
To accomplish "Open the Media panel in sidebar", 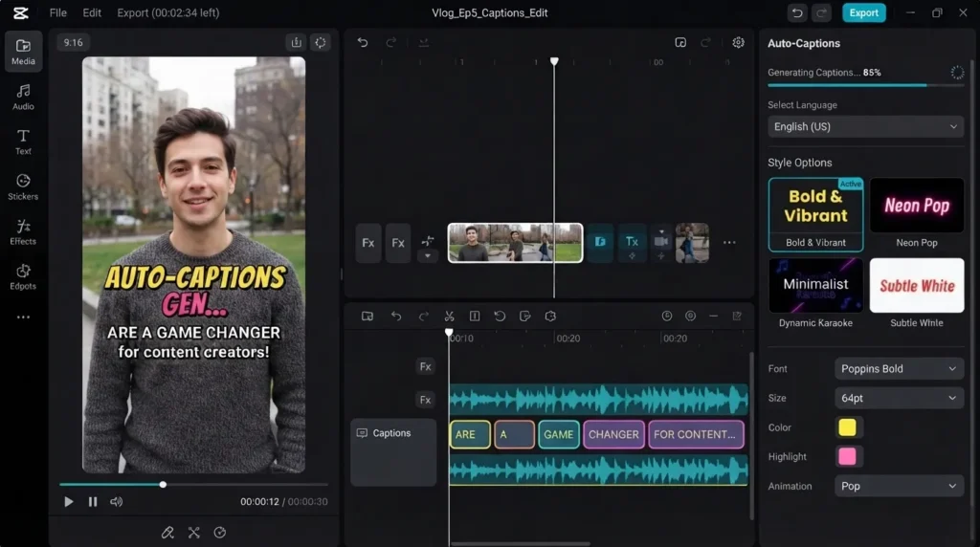I will tap(23, 52).
